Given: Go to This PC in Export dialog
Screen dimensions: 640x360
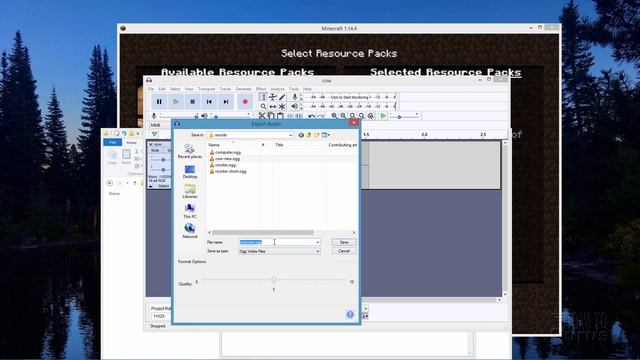Looking at the screenshot, I should (190, 211).
